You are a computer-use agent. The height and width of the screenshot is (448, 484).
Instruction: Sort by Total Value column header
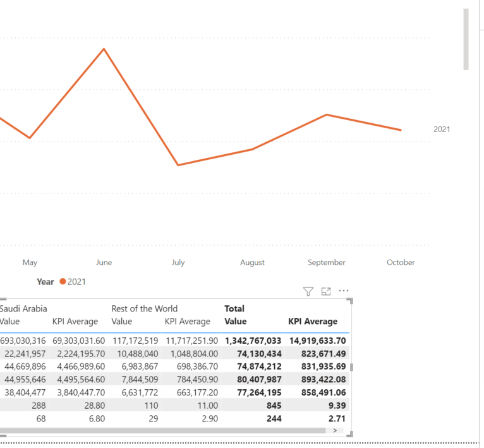(236, 322)
